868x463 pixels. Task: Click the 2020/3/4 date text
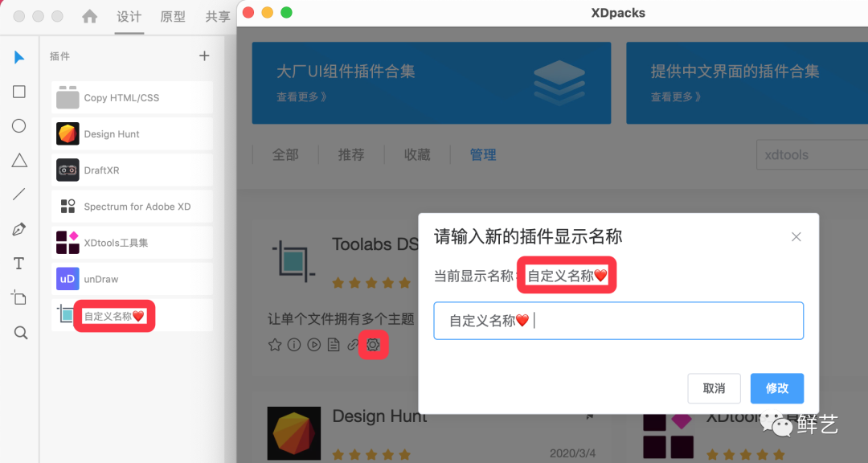(572, 453)
